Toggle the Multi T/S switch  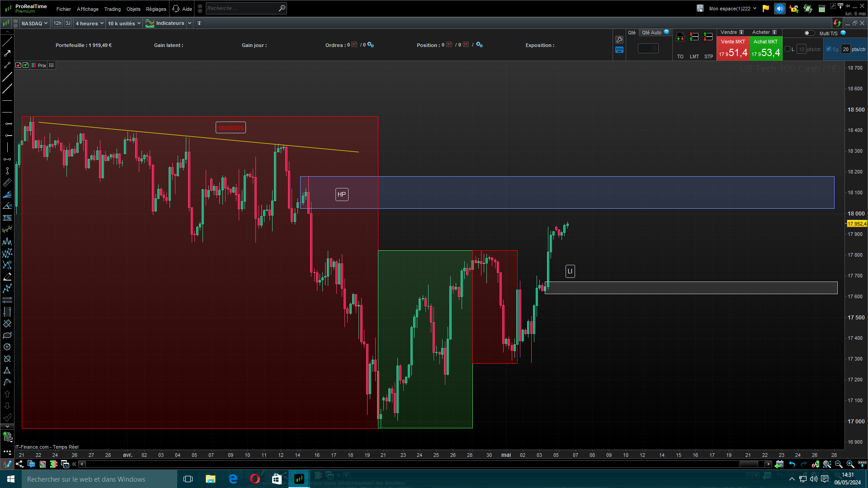coord(809,33)
